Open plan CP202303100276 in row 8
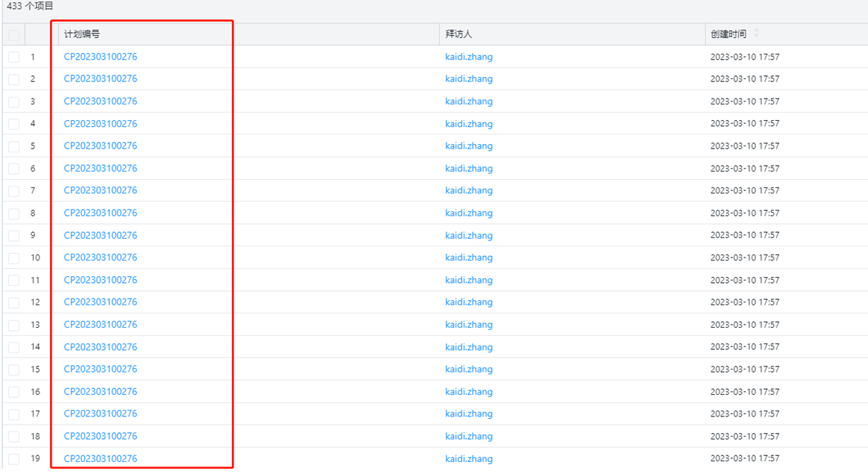 click(x=100, y=213)
